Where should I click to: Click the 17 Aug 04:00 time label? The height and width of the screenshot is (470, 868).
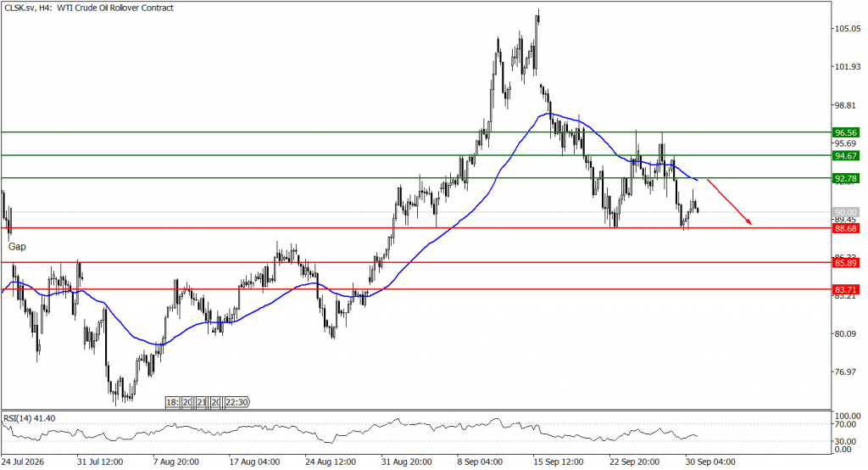pyautogui.click(x=254, y=462)
